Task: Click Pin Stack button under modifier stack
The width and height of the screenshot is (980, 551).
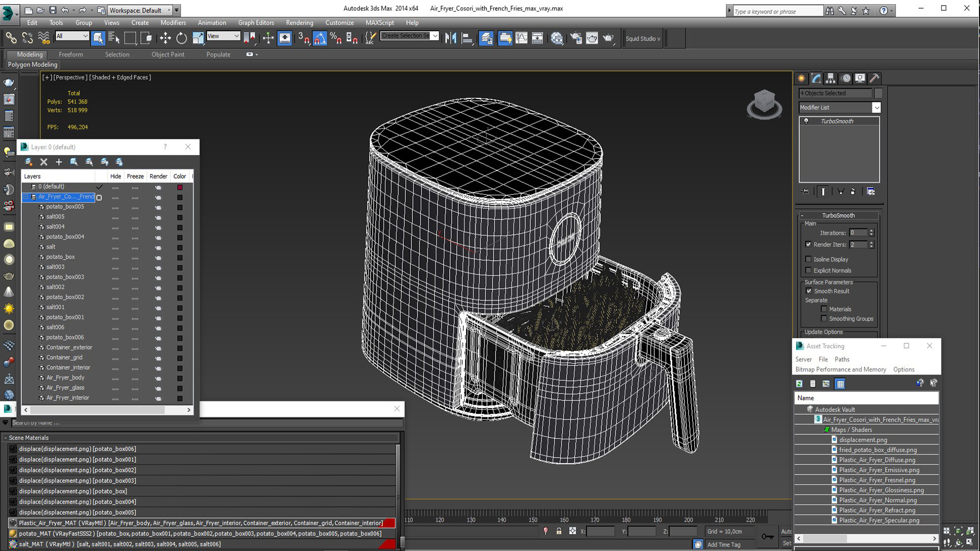Action: tap(805, 192)
